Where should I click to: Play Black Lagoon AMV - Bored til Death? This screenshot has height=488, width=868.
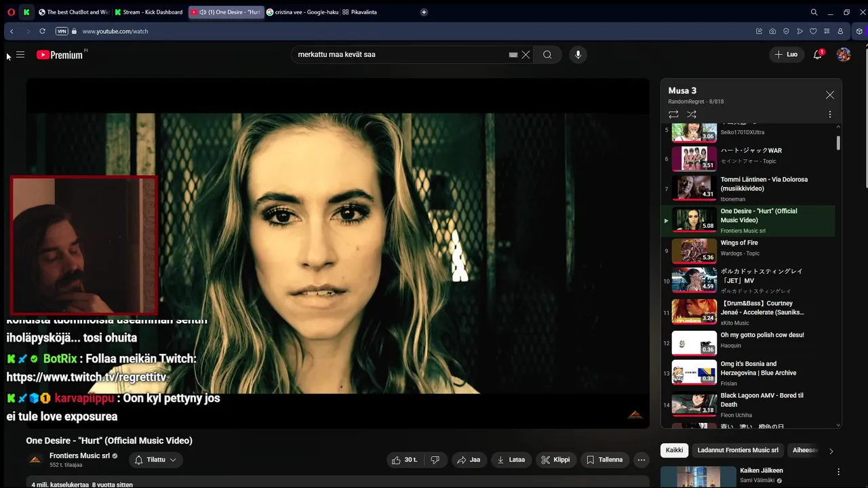pyautogui.click(x=749, y=405)
